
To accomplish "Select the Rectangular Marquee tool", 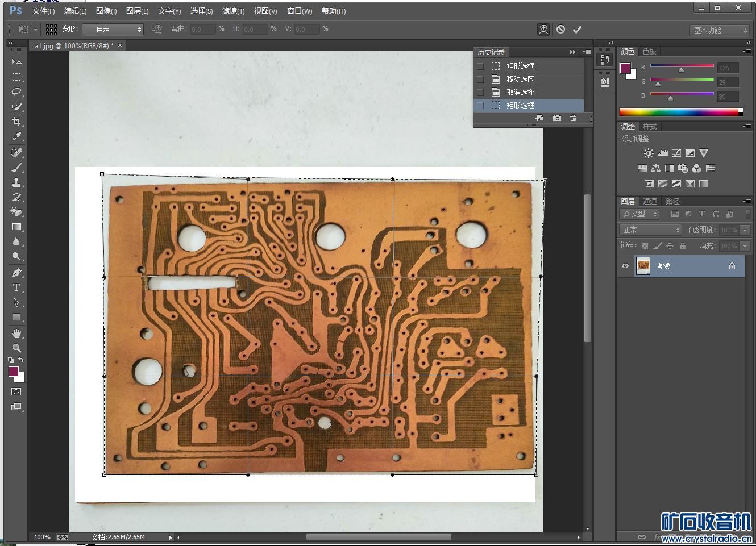I will click(16, 77).
